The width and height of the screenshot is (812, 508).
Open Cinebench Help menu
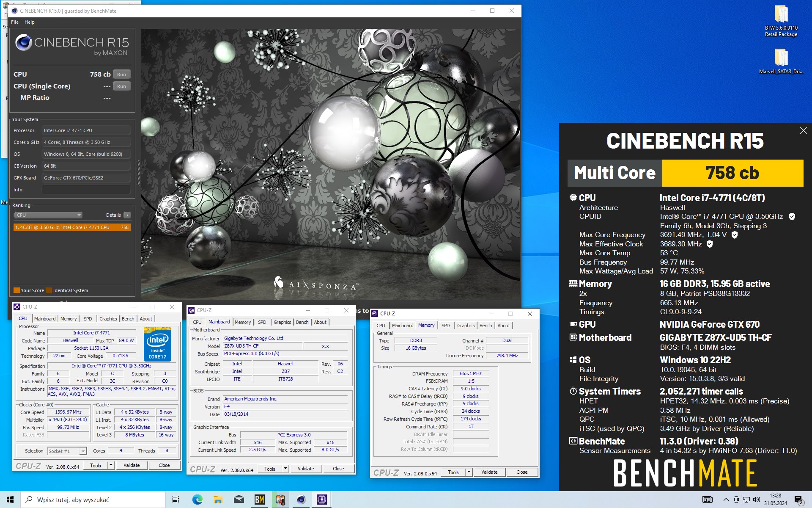point(30,22)
